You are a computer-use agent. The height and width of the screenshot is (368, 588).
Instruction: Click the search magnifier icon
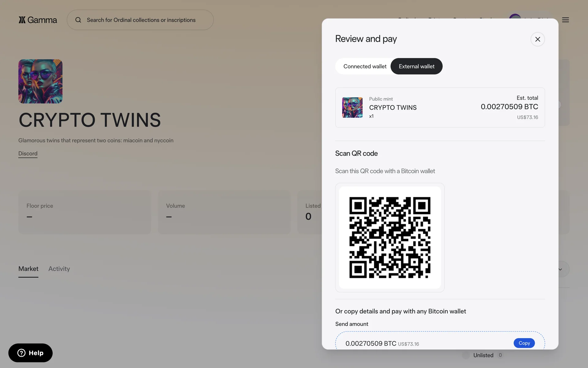coord(78,20)
